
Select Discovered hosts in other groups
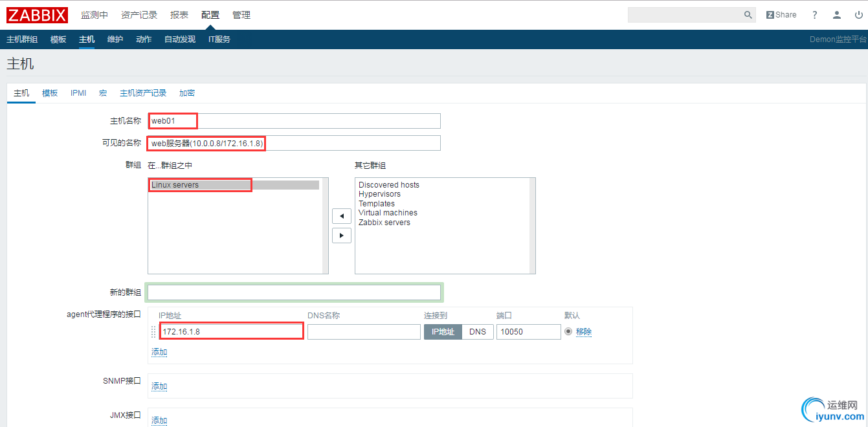pos(388,185)
